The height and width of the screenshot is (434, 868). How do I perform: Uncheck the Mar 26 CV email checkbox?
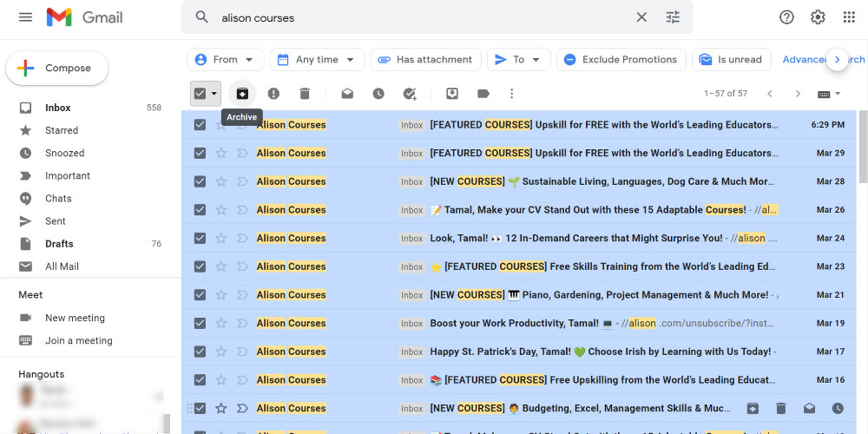click(x=200, y=209)
